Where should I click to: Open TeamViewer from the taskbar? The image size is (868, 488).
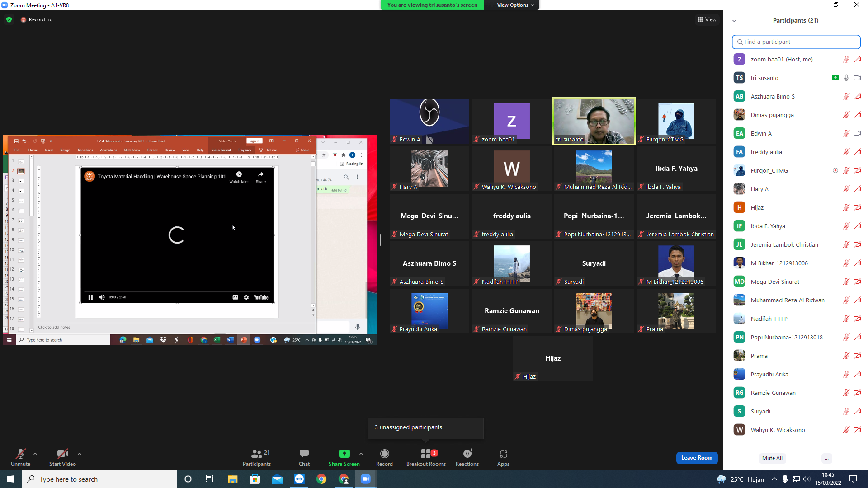[x=299, y=479]
